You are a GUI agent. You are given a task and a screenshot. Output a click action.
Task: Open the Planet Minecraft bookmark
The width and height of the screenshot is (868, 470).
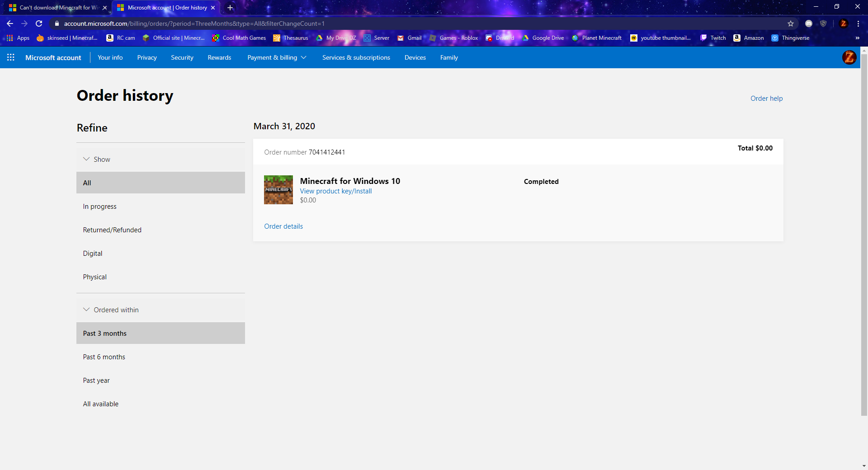[x=597, y=38]
